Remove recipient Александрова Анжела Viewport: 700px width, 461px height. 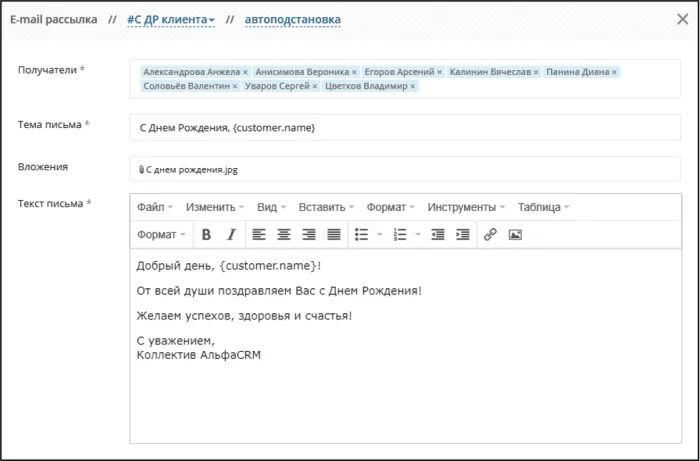click(x=245, y=72)
